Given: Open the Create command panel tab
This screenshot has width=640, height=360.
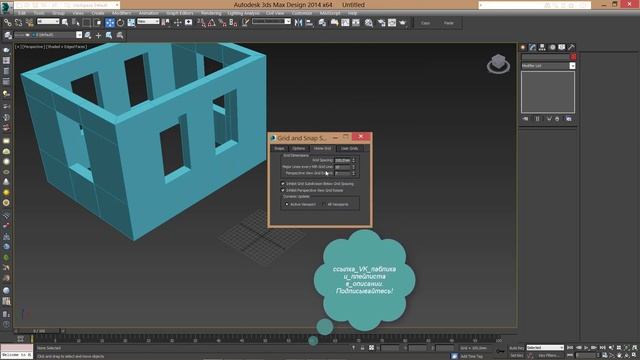Looking at the screenshot, I should pos(523,47).
